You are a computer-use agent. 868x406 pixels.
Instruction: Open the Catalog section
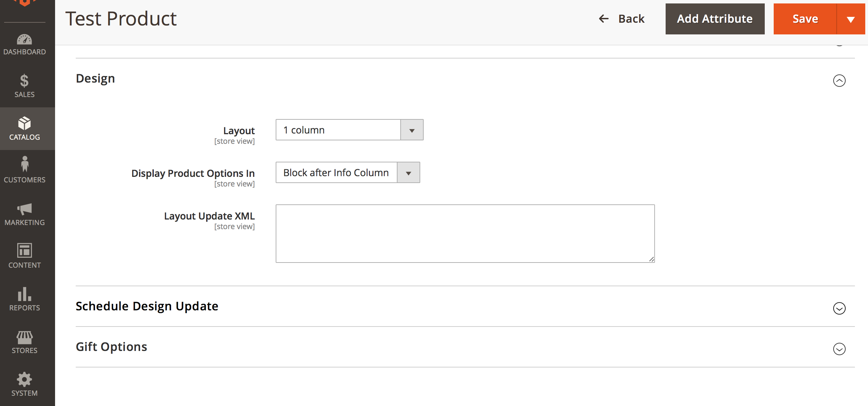24,129
